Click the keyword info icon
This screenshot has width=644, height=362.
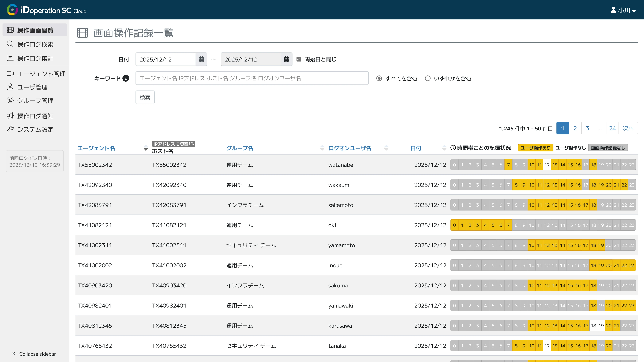pyautogui.click(x=126, y=78)
